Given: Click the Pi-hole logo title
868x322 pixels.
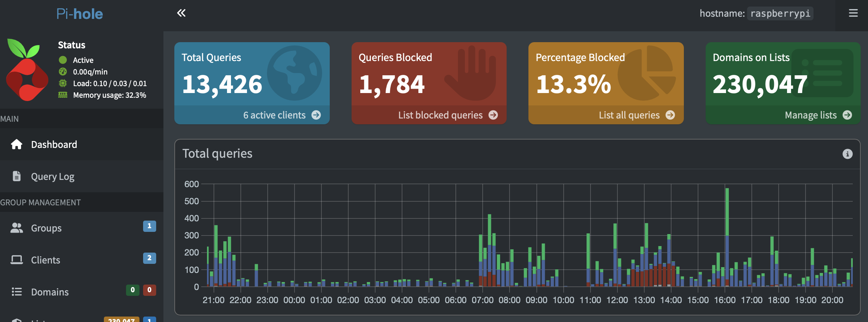Looking at the screenshot, I should pyautogui.click(x=80, y=14).
